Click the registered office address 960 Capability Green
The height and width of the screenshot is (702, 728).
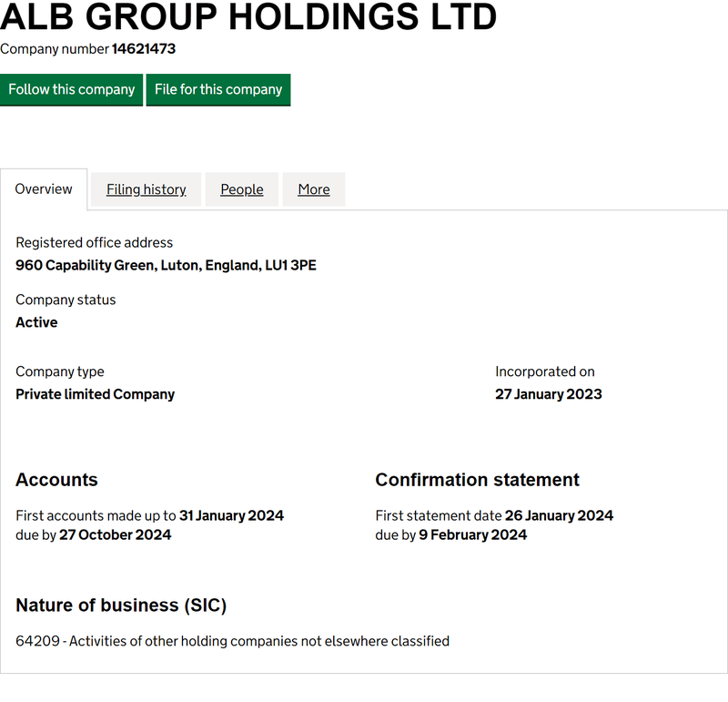coord(166,265)
